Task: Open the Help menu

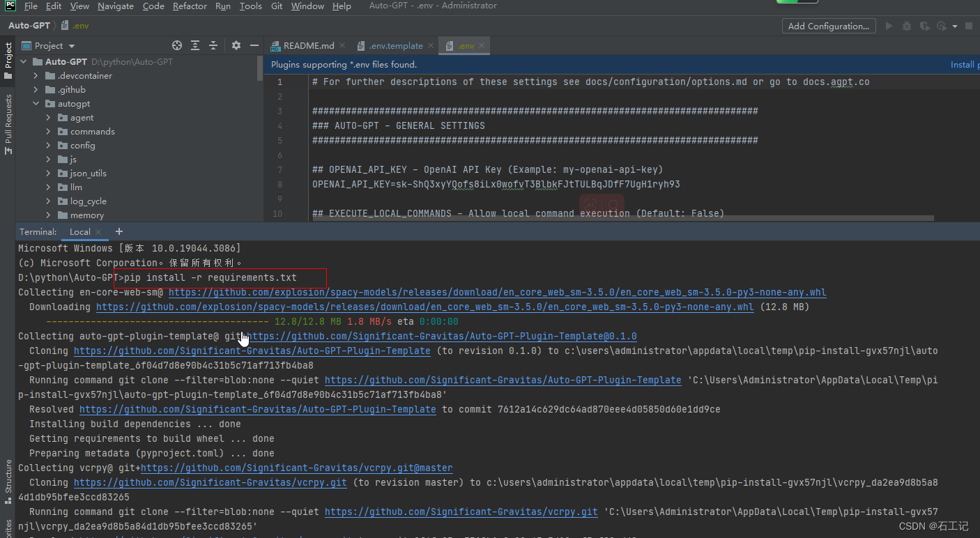Action: 342,6
